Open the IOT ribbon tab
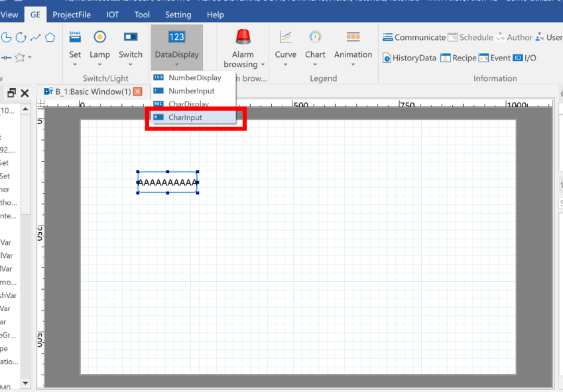 [x=112, y=15]
